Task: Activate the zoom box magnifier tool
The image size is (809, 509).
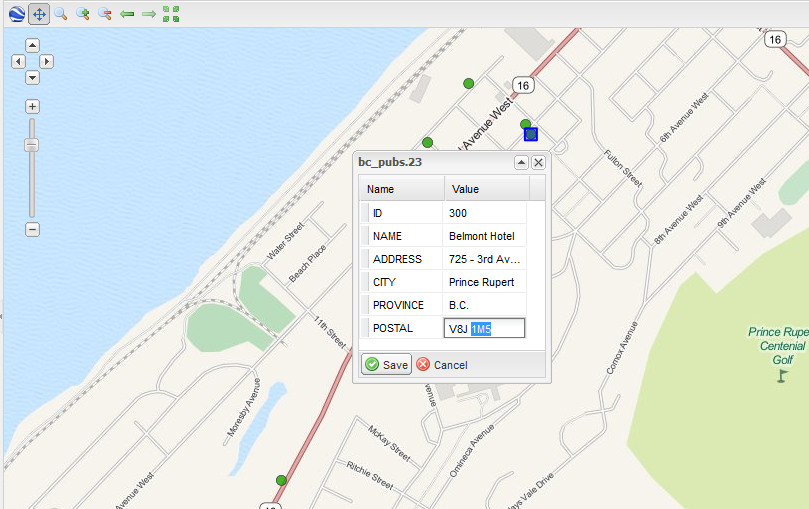Action: click(x=61, y=14)
